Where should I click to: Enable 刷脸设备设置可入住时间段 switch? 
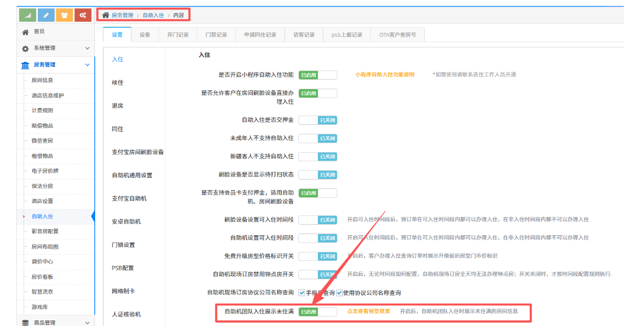[x=318, y=220]
